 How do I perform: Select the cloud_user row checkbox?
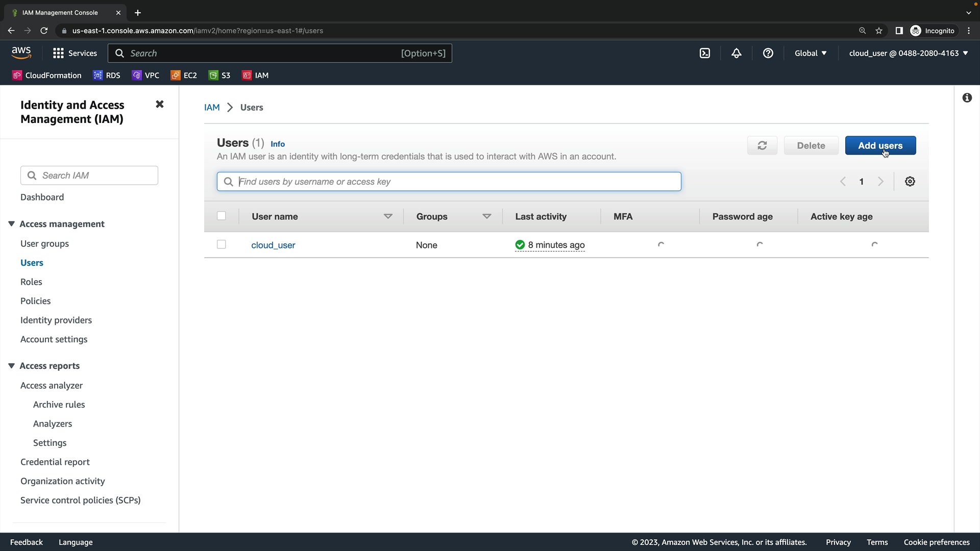point(222,245)
